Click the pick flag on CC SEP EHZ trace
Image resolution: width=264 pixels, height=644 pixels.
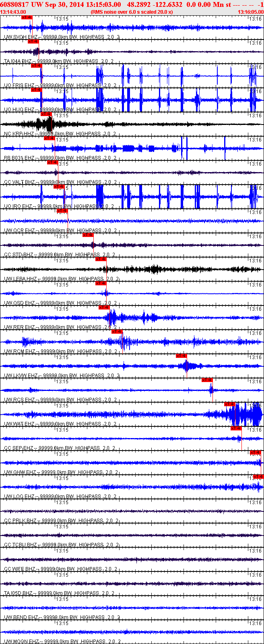coord(236,428)
